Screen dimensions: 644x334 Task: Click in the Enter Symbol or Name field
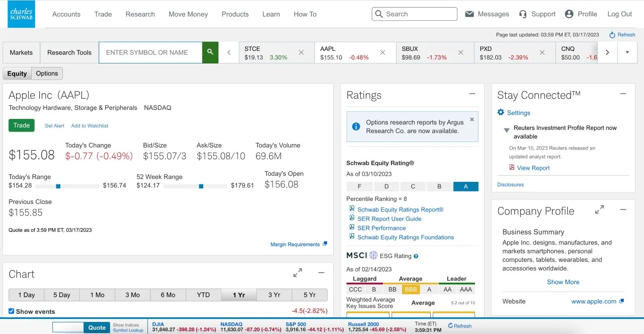[x=150, y=52]
